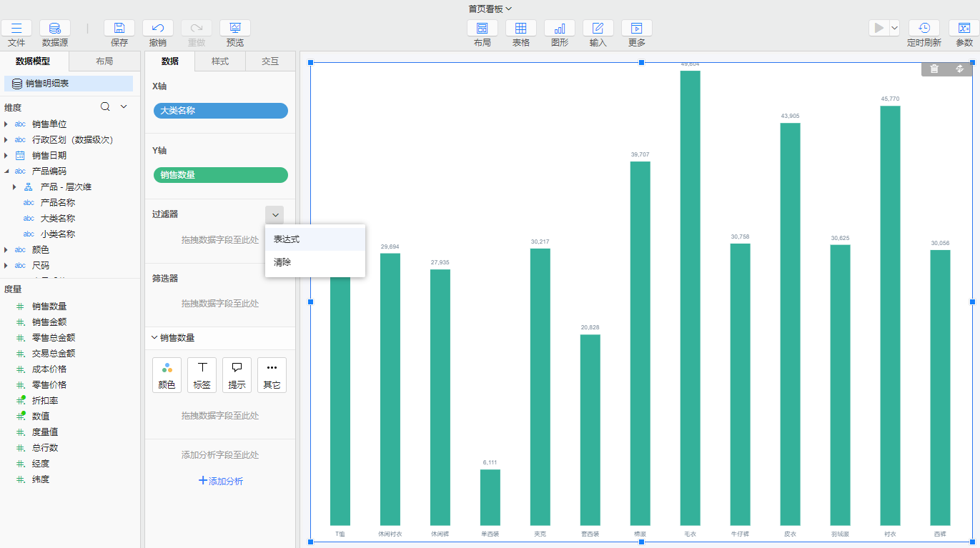Screen dimensions: 980x548
Task: Click the Table (表格) component icon
Action: pyautogui.click(x=521, y=29)
